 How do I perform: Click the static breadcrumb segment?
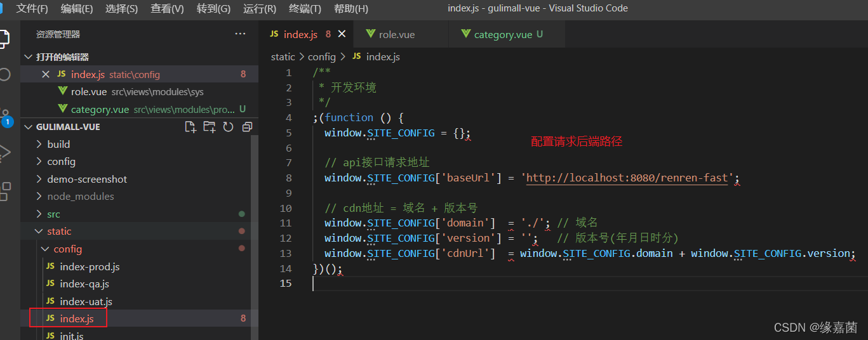coord(283,56)
